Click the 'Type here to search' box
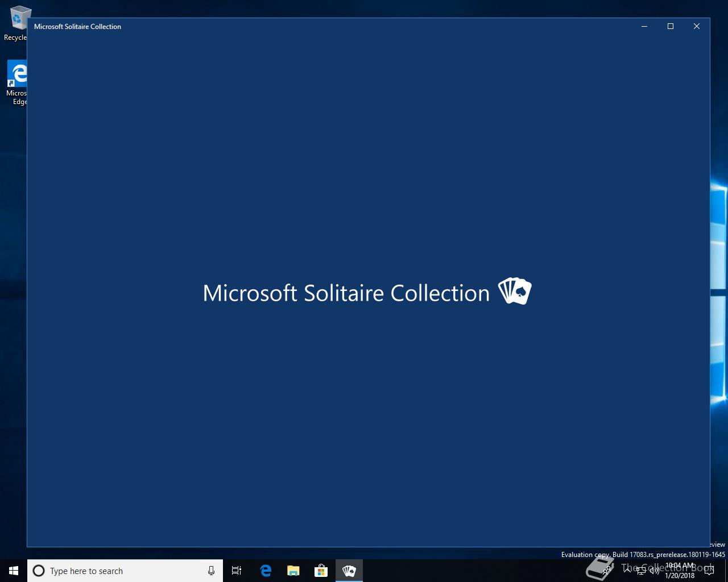The width and height of the screenshot is (728, 582). click(x=125, y=571)
